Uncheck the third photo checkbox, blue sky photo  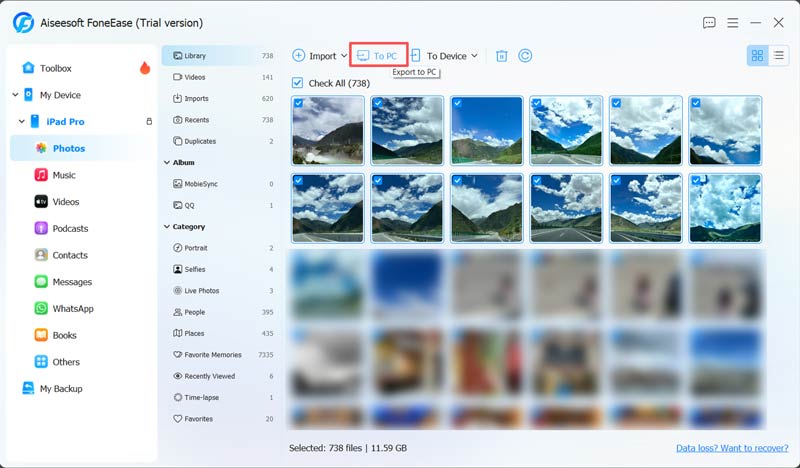[x=458, y=103]
